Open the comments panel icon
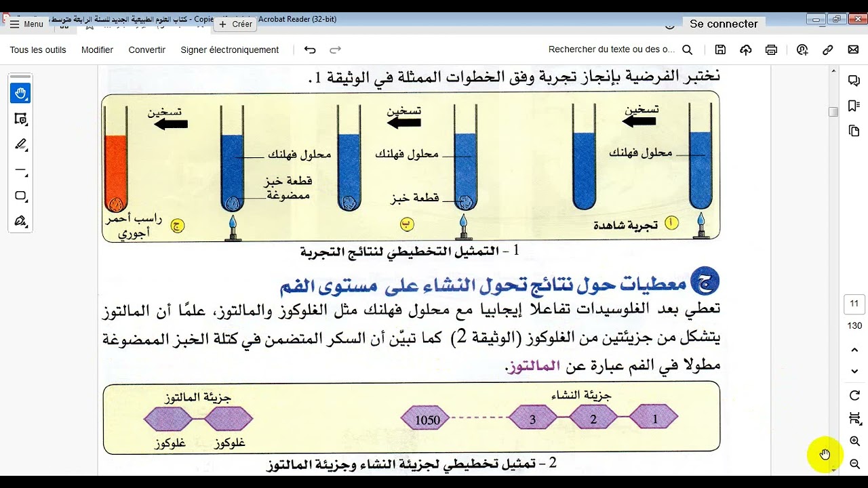The width and height of the screenshot is (868, 488). point(854,81)
